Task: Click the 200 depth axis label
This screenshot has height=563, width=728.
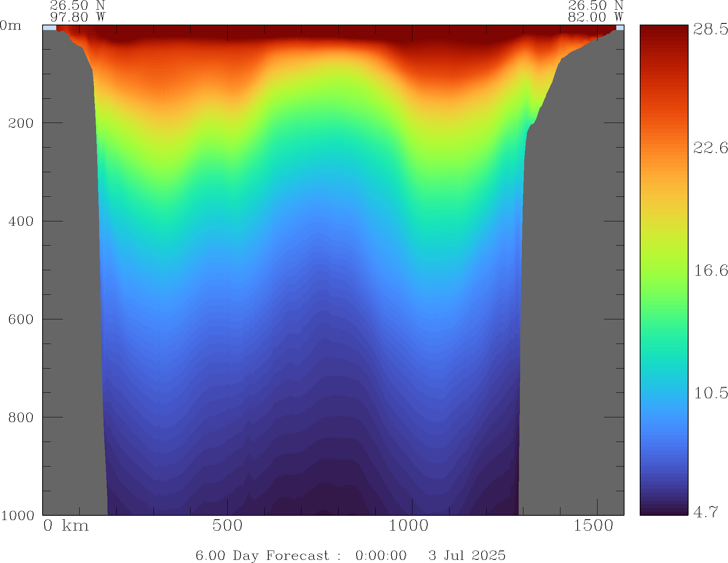Action: (x=21, y=123)
